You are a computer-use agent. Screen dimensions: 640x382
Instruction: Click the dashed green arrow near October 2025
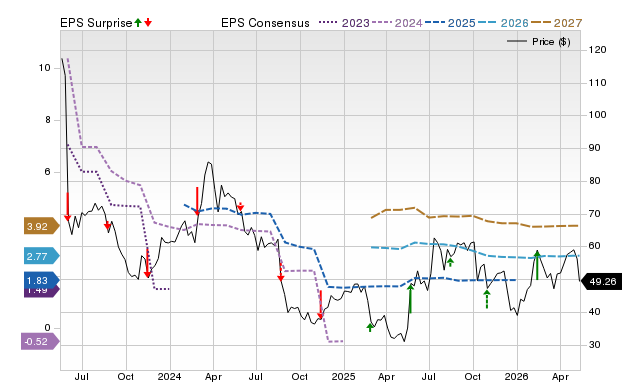click(487, 299)
